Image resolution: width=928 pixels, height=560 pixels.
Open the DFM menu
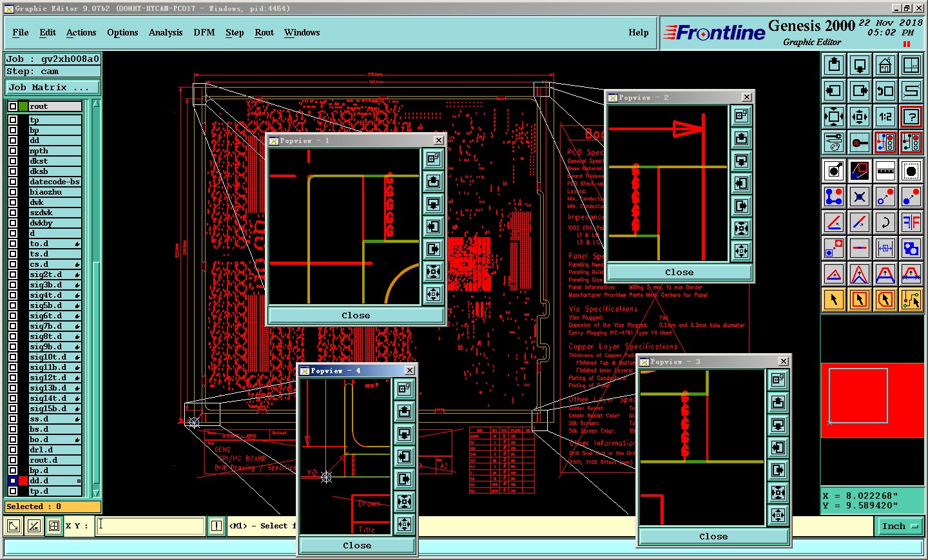(x=204, y=32)
